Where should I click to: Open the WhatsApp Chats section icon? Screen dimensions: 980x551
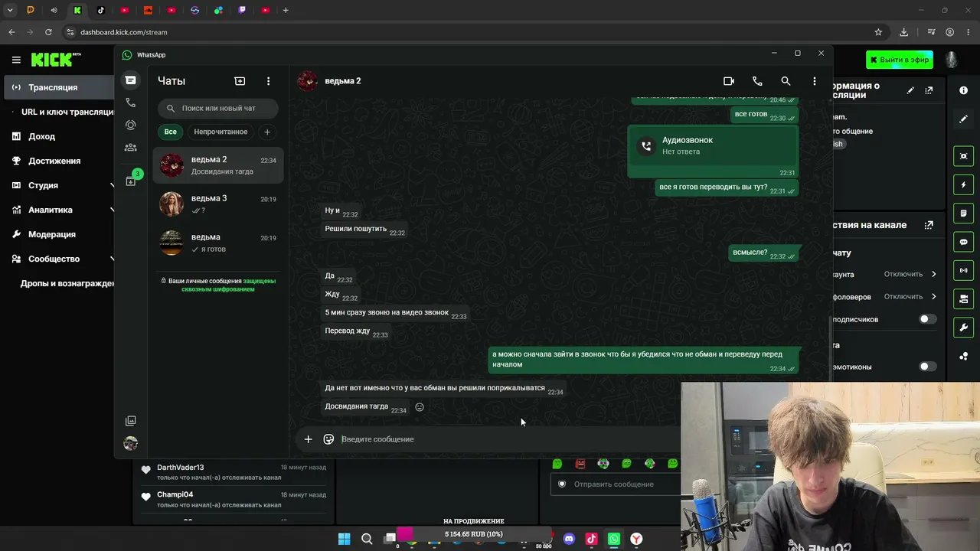(131, 80)
